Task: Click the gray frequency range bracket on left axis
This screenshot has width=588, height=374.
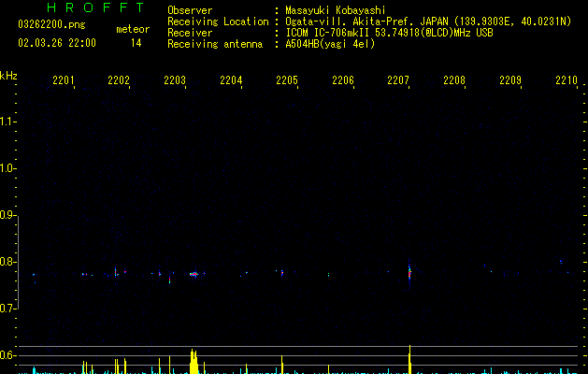Action: coord(18,262)
